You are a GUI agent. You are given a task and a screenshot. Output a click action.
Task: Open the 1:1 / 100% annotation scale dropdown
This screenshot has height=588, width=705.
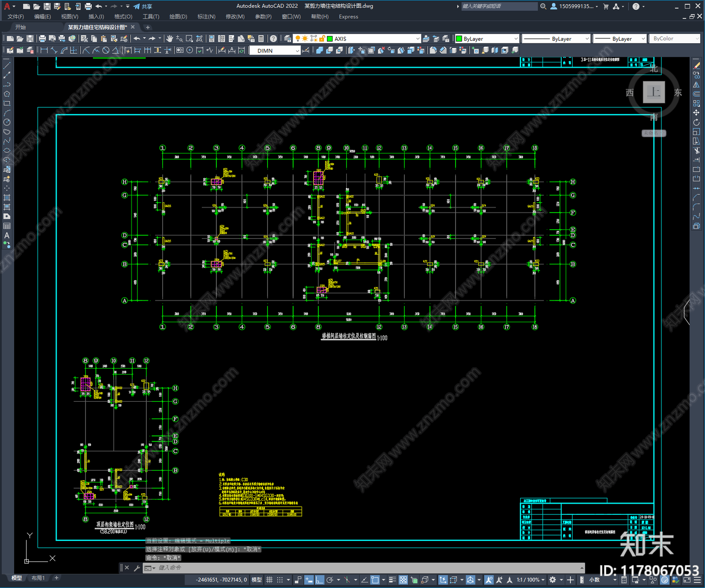[x=531, y=580]
